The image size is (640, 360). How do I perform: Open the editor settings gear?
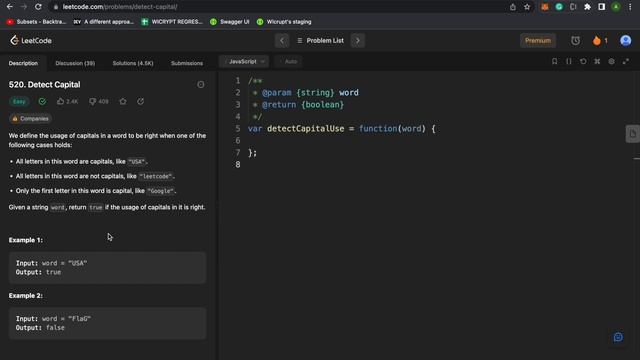pyautogui.click(x=611, y=61)
